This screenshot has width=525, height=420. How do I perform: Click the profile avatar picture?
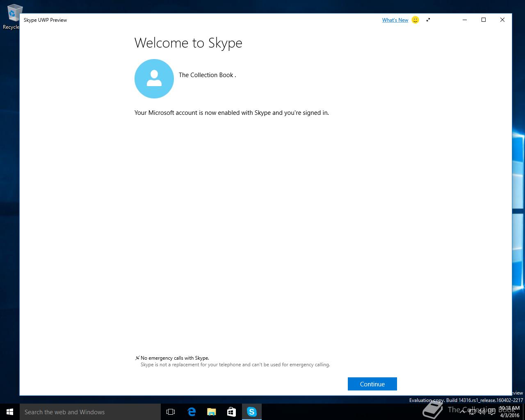154,79
